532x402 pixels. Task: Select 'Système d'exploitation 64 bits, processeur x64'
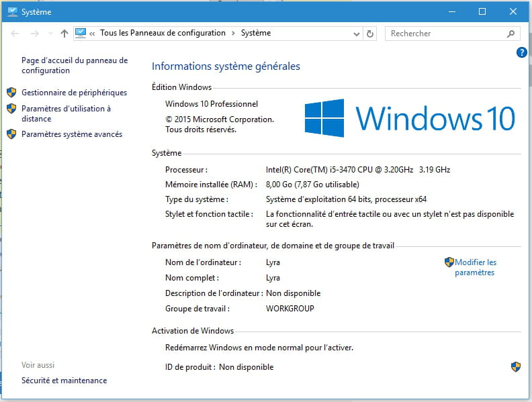tap(346, 199)
